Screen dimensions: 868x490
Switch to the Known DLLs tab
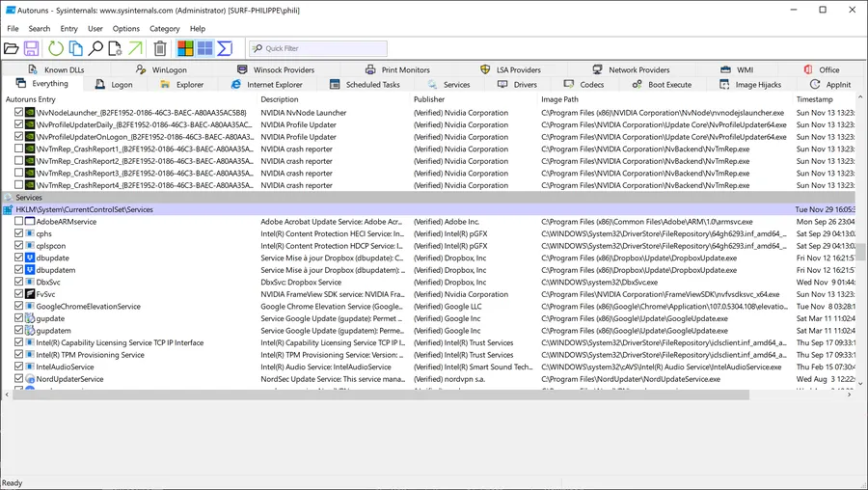click(56, 69)
